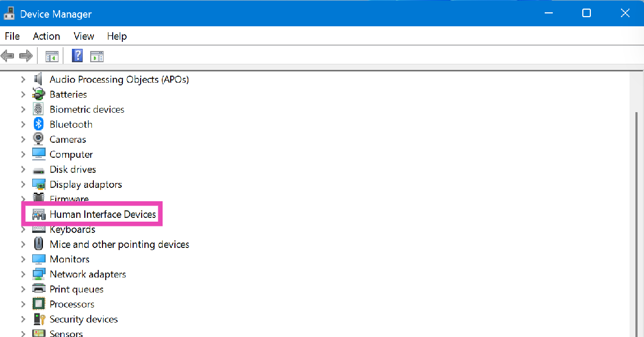Expand the Biometric devices chevron
This screenshot has height=337, width=644.
(23, 109)
